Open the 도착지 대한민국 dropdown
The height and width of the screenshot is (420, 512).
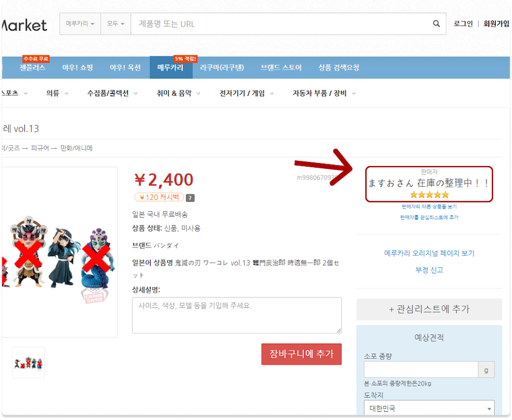point(429,408)
